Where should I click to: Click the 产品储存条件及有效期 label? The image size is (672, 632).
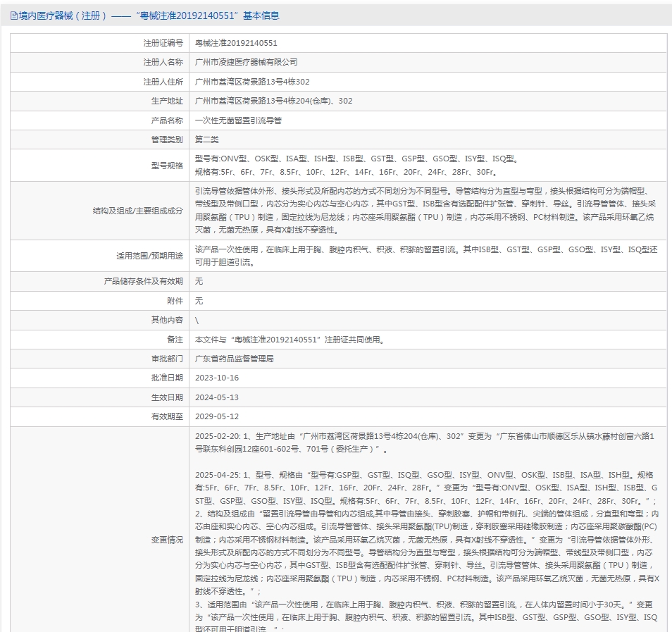tap(144, 281)
